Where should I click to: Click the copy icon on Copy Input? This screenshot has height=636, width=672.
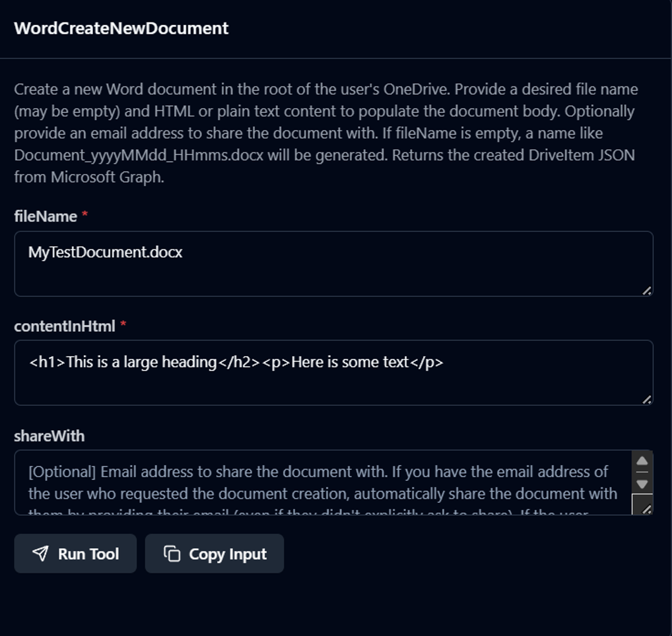(172, 554)
